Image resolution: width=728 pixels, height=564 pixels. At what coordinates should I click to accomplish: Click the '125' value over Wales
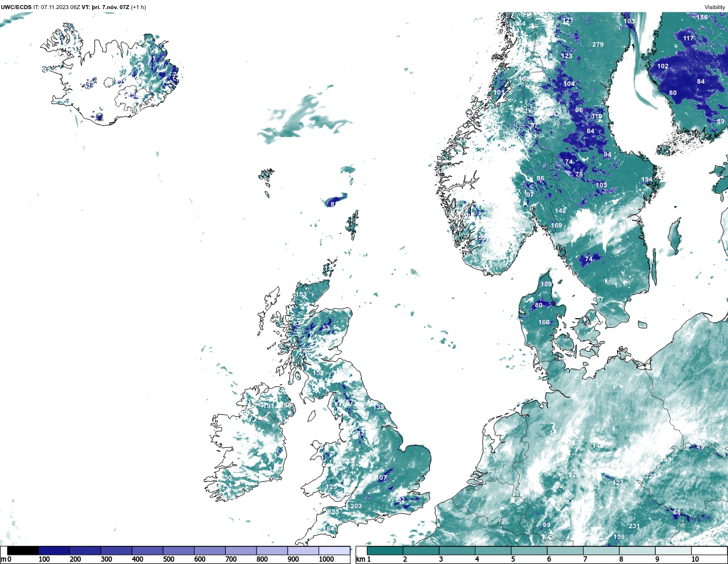(x=331, y=487)
